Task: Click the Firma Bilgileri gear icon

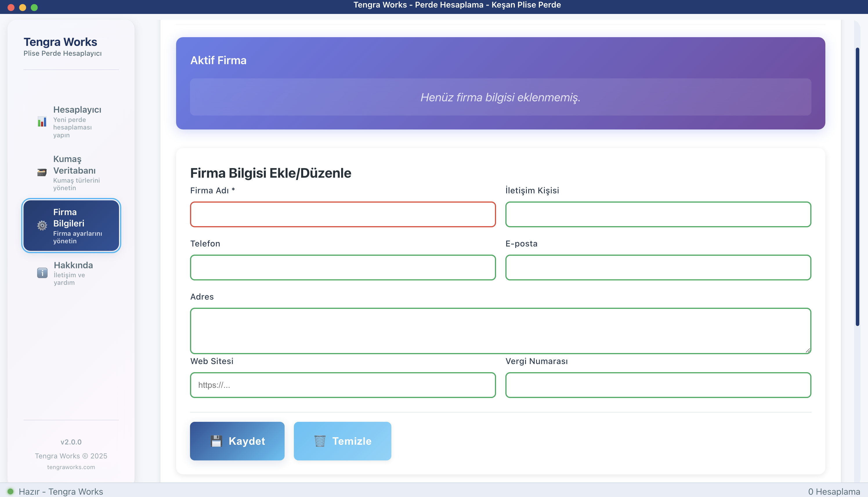Action: coord(42,226)
